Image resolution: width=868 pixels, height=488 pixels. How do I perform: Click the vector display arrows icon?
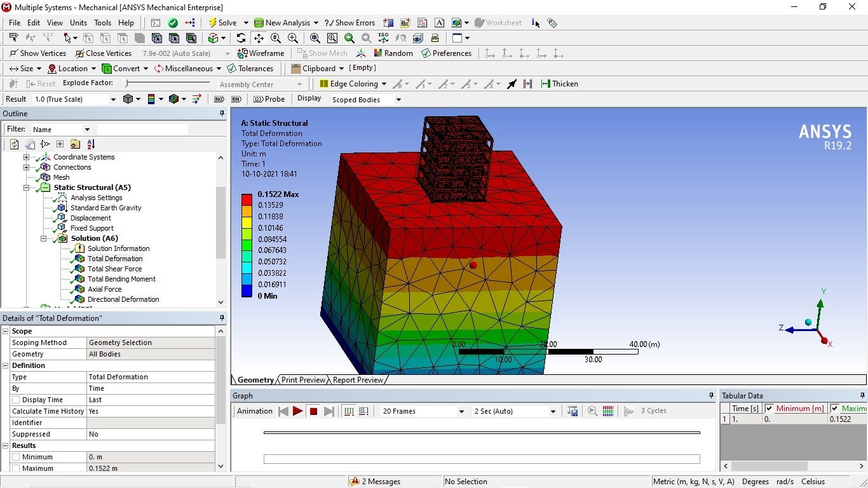196,99
